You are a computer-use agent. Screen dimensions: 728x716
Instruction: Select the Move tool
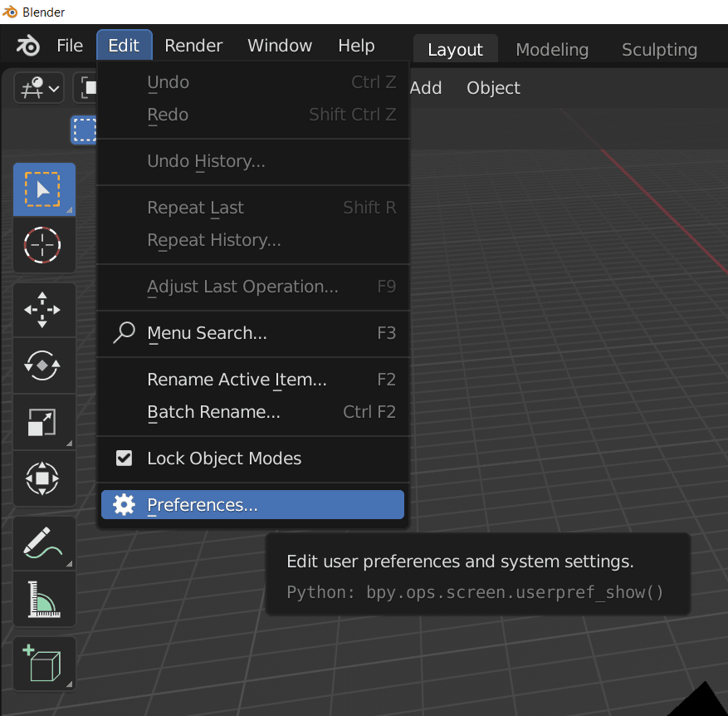click(44, 310)
